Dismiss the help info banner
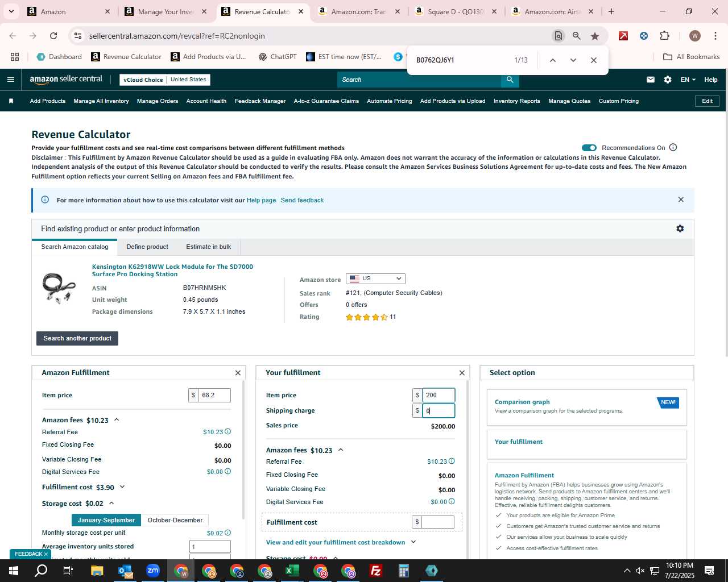This screenshot has height=582, width=728. click(x=681, y=199)
